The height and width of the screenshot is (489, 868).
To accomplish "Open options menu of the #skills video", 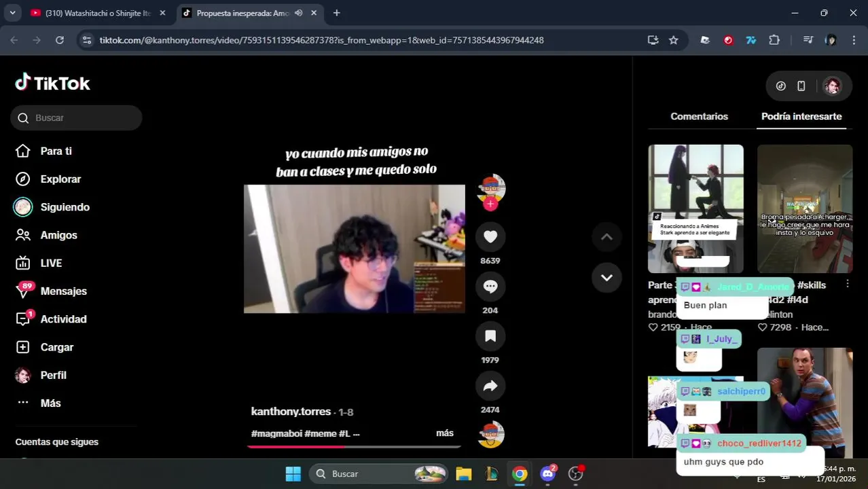I will [847, 284].
